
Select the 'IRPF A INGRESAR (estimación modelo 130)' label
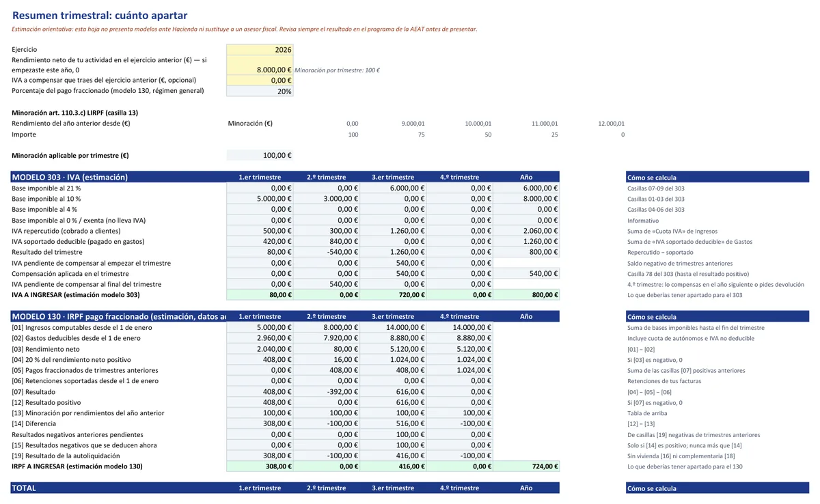(x=77, y=466)
